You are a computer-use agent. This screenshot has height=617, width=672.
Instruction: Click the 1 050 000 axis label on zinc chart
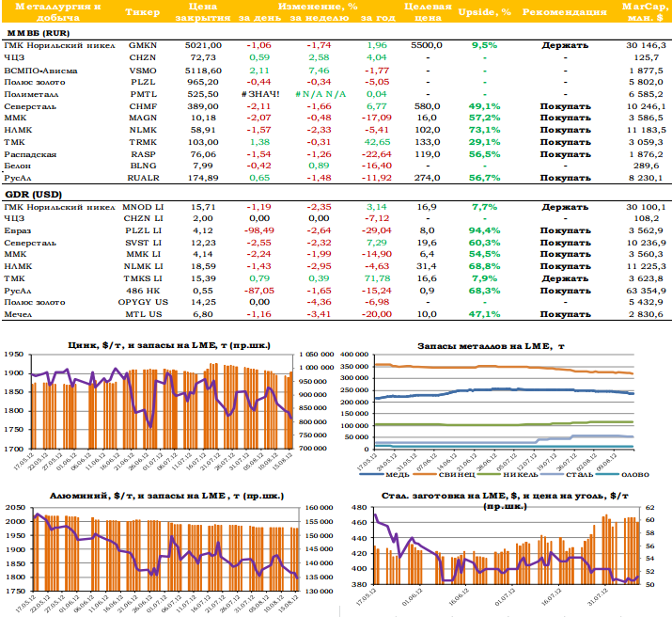click(x=317, y=355)
